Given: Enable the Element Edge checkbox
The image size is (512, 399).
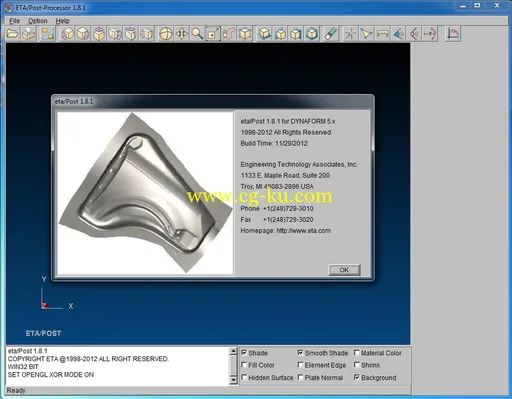Looking at the screenshot, I should [300, 365].
